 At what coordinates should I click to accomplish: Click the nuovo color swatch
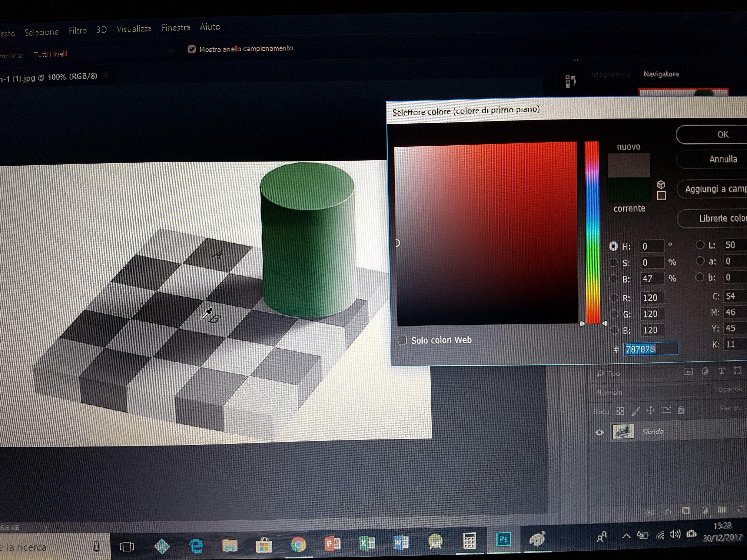[629, 165]
